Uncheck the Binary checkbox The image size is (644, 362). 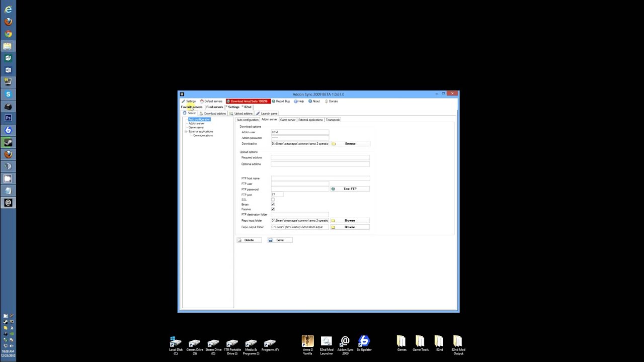click(x=273, y=204)
